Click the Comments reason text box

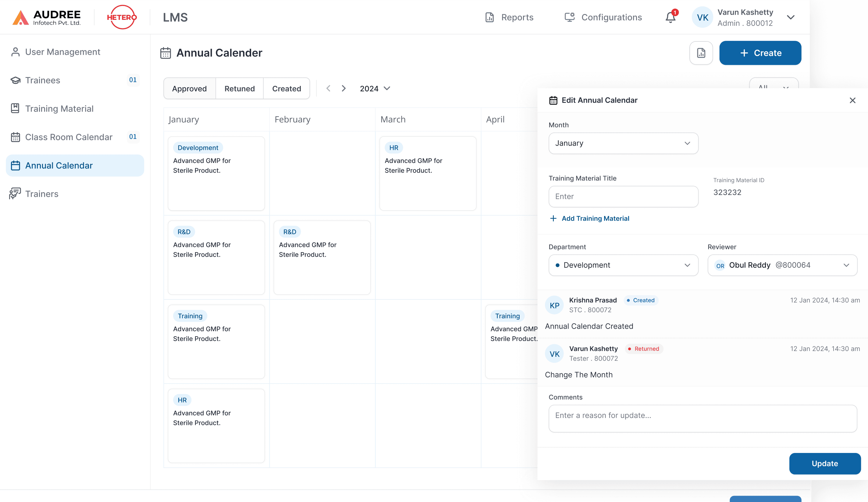click(702, 418)
